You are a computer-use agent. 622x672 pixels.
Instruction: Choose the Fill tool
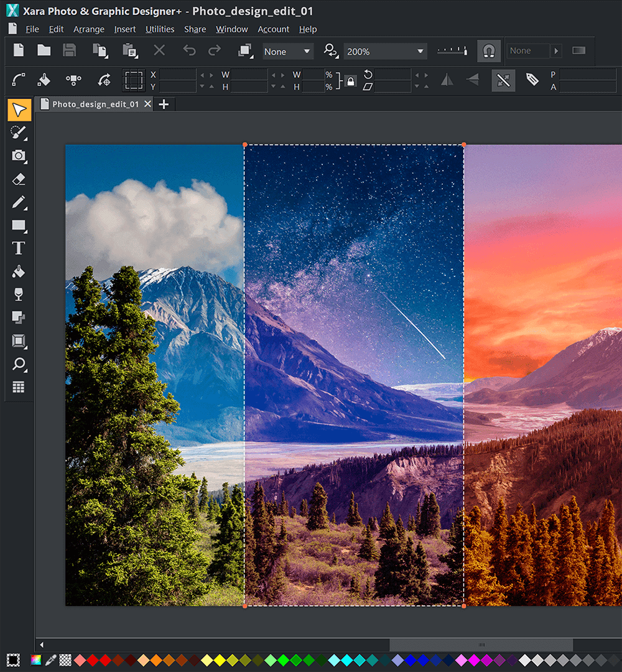click(x=18, y=271)
